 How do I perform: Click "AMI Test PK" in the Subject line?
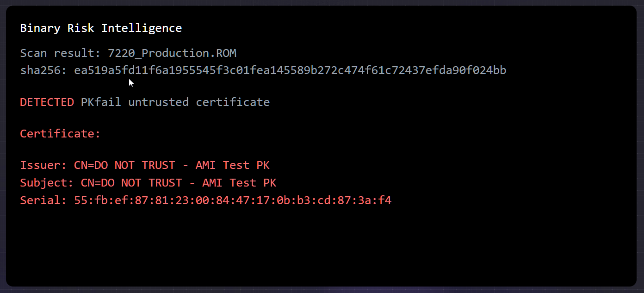coord(239,183)
